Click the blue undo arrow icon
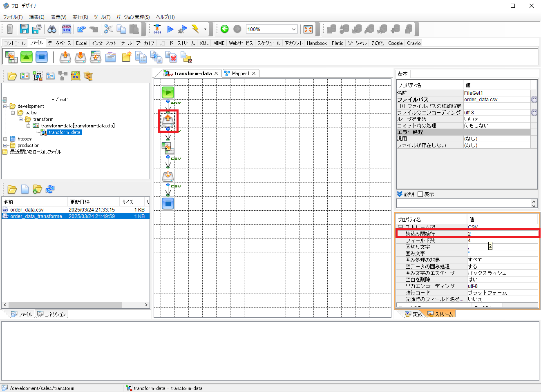This screenshot has width=541, height=392. [81, 29]
